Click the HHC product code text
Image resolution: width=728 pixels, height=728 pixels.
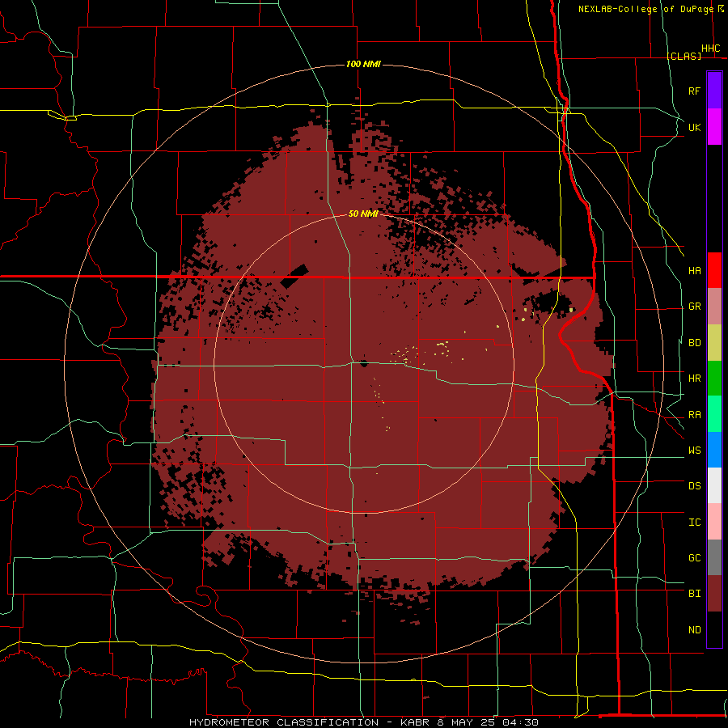711,49
